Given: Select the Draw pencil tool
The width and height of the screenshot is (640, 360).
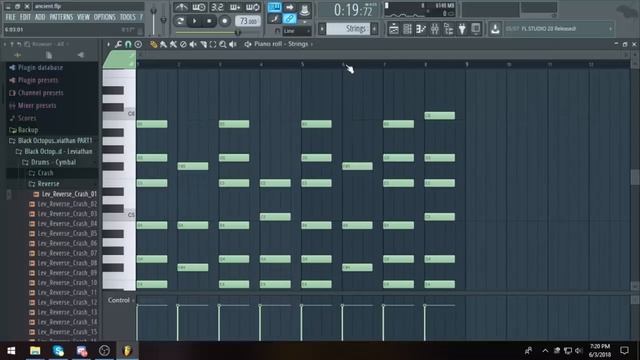Looking at the screenshot, I should pos(153,44).
